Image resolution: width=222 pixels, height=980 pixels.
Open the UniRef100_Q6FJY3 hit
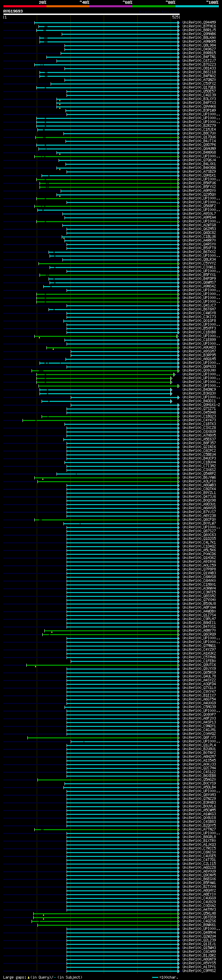click(199, 738)
